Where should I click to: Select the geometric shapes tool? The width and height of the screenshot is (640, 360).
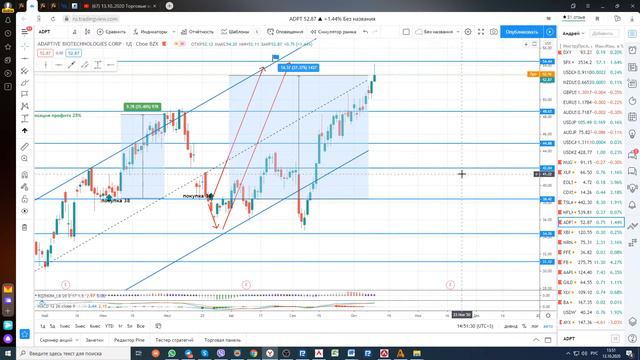25,94
